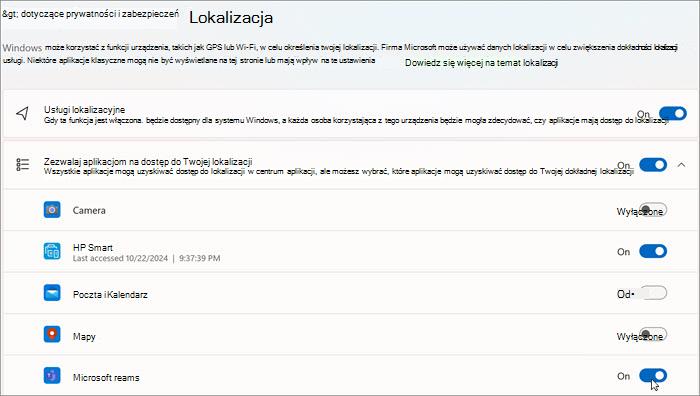Click the On status label for HP Smart
The image size is (700, 396).
pos(623,252)
